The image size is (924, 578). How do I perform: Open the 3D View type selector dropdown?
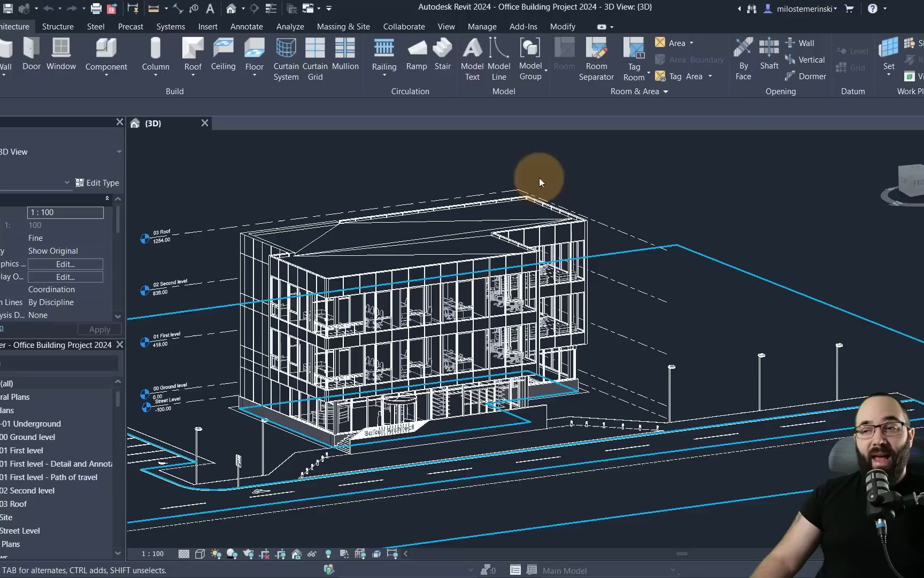[x=119, y=151]
